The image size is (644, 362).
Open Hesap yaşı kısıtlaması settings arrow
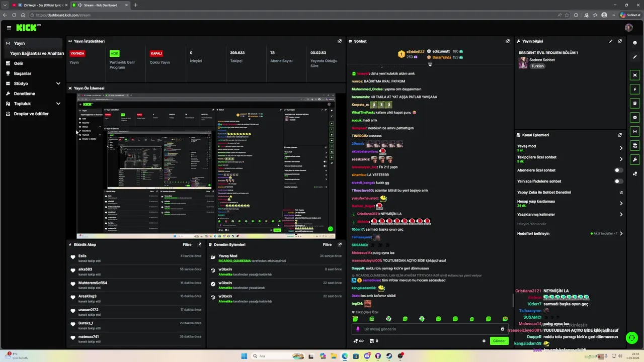(x=621, y=203)
